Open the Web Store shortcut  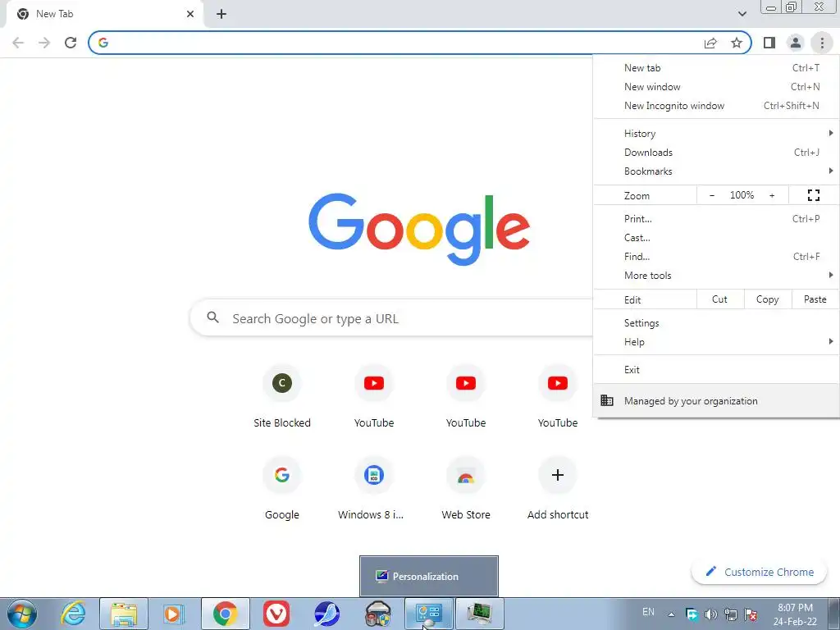tap(466, 487)
